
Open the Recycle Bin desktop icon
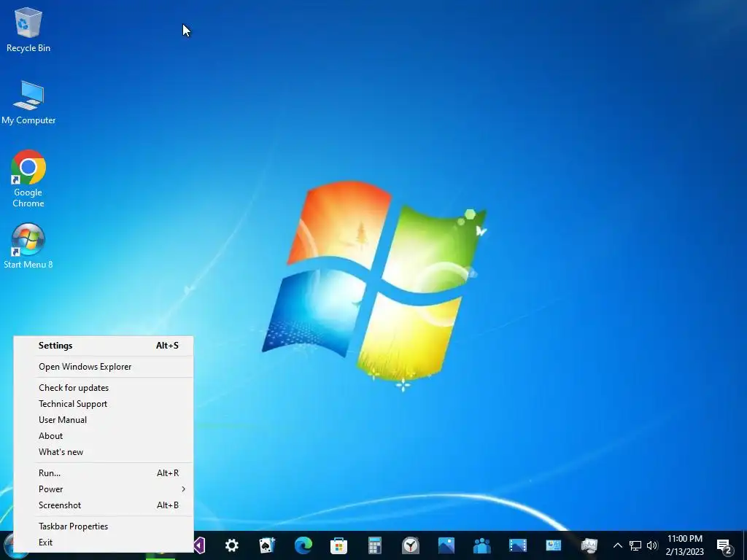[28, 30]
